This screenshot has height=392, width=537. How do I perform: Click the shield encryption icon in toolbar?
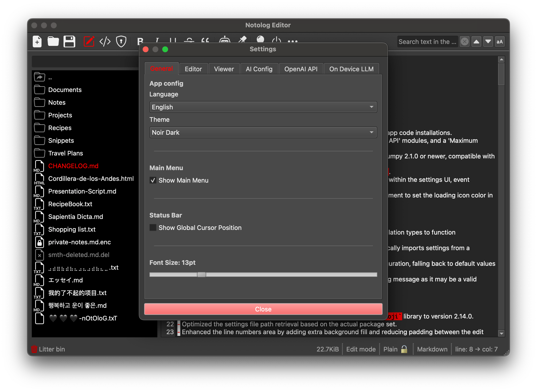[x=121, y=41]
